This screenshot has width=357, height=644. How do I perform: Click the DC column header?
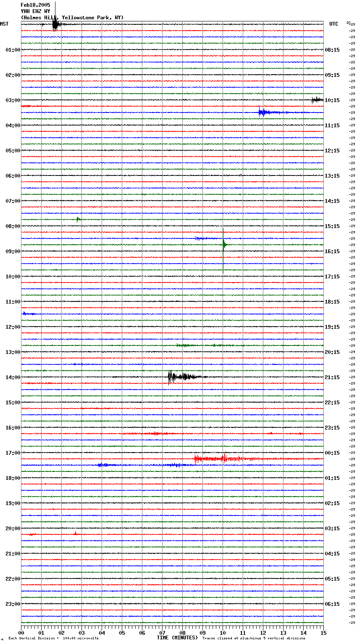pos(349,23)
